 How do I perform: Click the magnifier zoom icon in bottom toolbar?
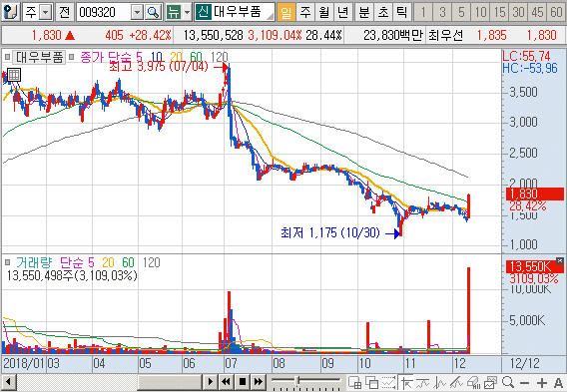click(508, 382)
